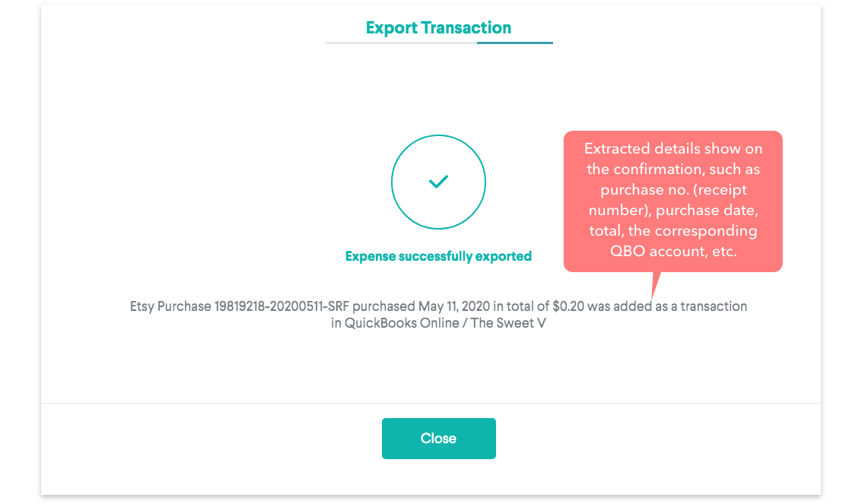Click the number), purchase date, callout line

tap(673, 210)
